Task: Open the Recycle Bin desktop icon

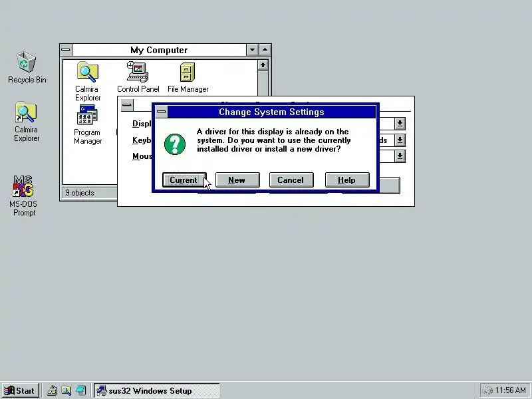Action: (x=27, y=67)
